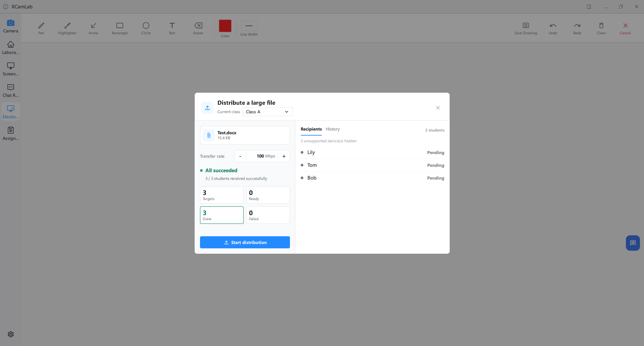Click '3 / 3 students received successfully' text
Screen dimensions: 644x346
click(236, 179)
